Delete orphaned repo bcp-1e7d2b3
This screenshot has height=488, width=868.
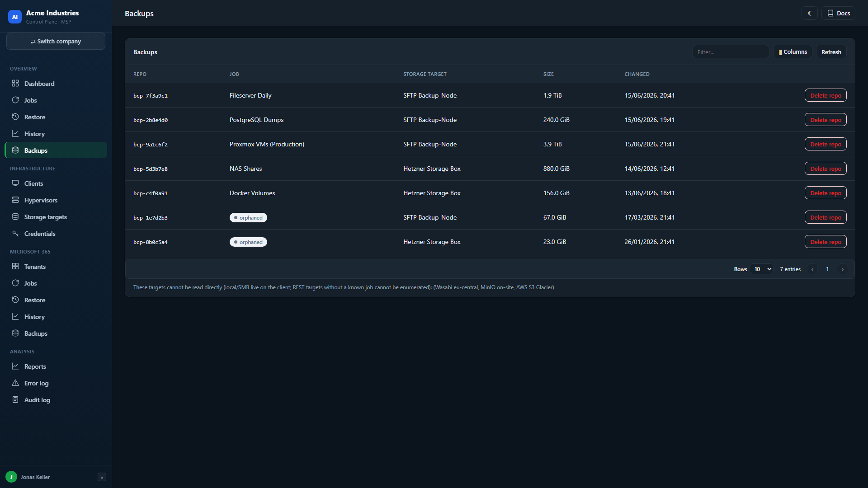[x=826, y=217]
